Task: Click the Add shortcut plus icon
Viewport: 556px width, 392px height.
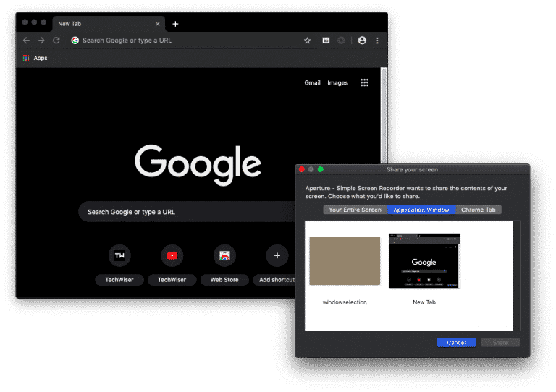Action: pyautogui.click(x=277, y=255)
